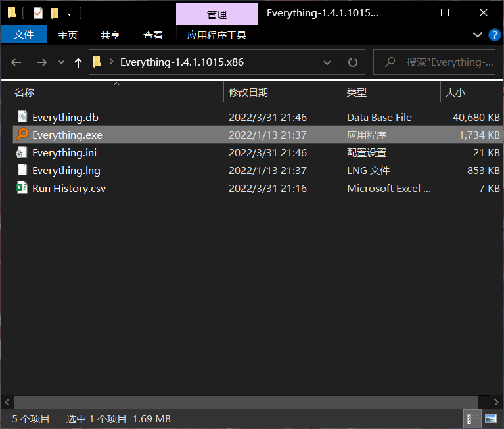Image resolution: width=504 pixels, height=429 pixels.
Task: Click the folder icon in title bar
Action: point(12,13)
